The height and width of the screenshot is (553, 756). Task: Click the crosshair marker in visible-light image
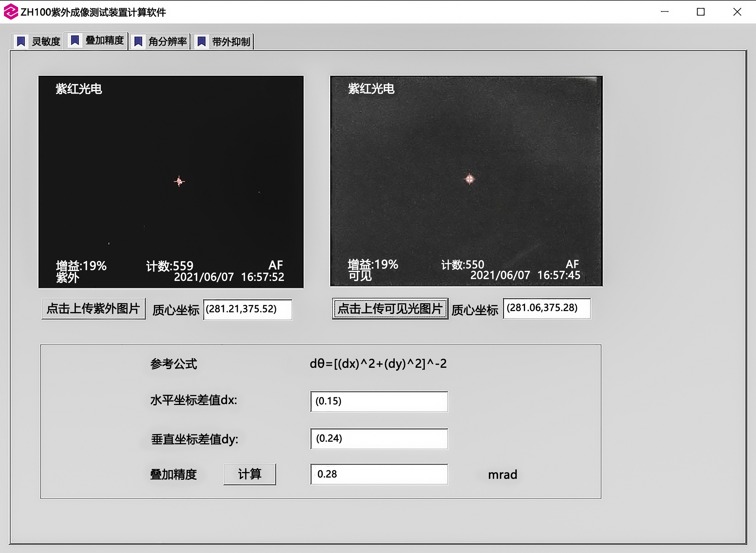coord(469,179)
